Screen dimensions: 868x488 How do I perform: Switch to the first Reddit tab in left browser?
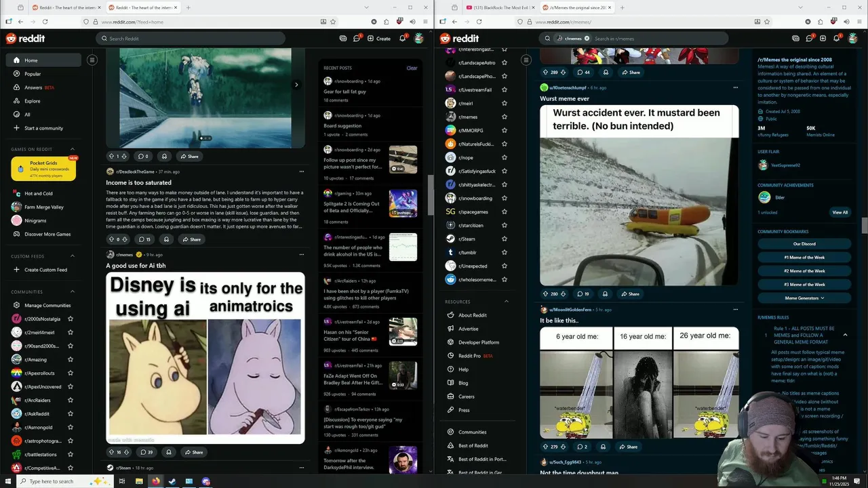coord(65,7)
